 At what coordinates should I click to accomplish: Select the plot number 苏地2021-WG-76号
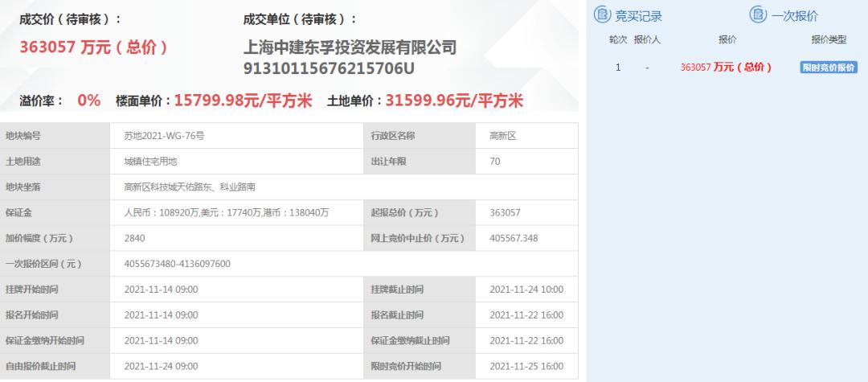164,136
